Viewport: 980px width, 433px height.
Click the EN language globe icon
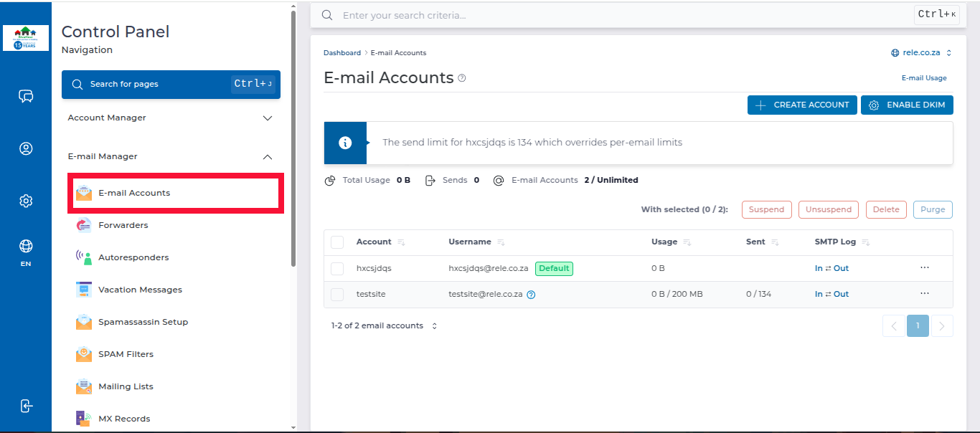(x=26, y=249)
